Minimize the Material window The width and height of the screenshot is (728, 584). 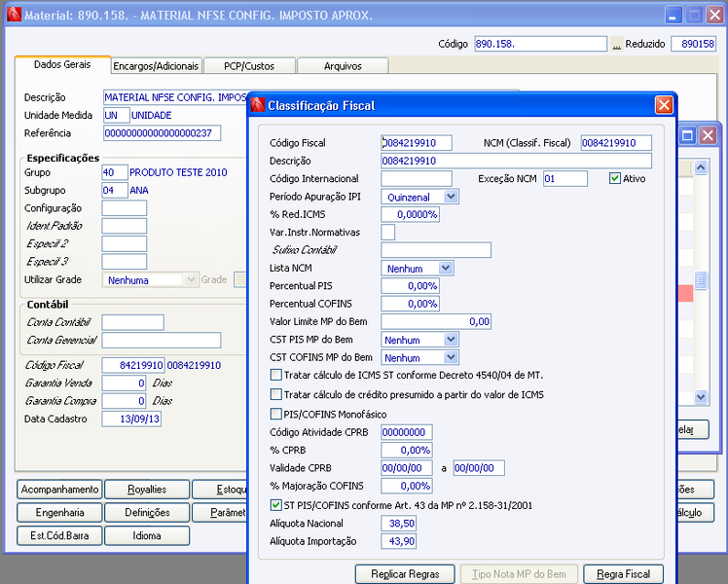673,15
